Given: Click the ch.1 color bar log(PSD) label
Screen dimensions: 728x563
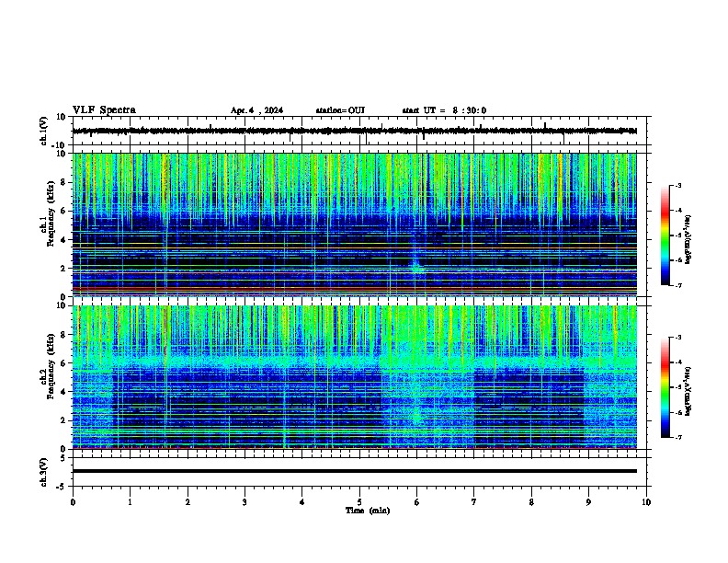Looking at the screenshot, I should click(x=688, y=240).
